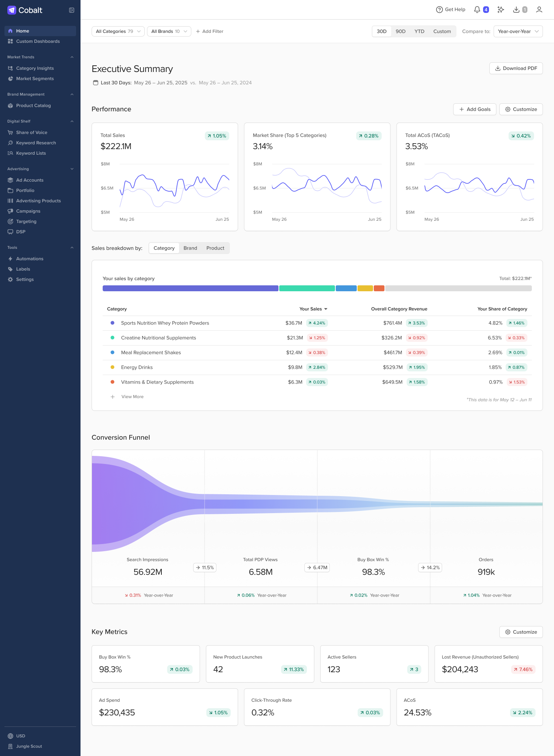
Task: Open Product Catalog
Action: [34, 106]
